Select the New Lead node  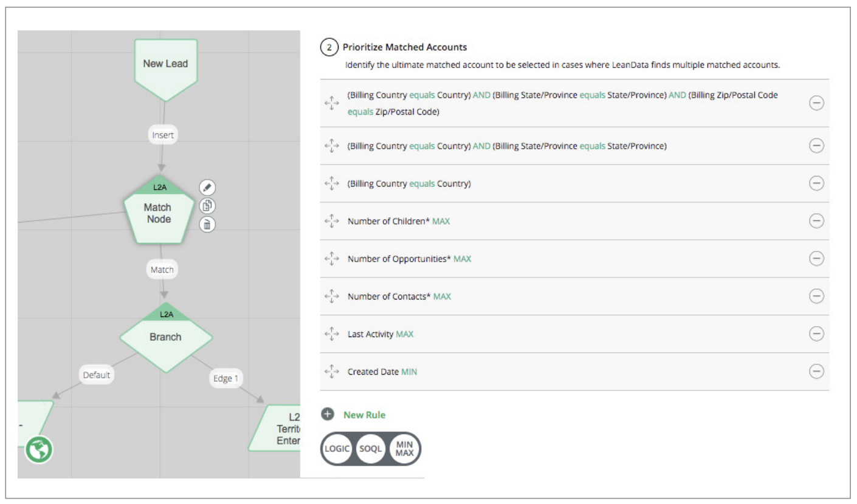(165, 63)
